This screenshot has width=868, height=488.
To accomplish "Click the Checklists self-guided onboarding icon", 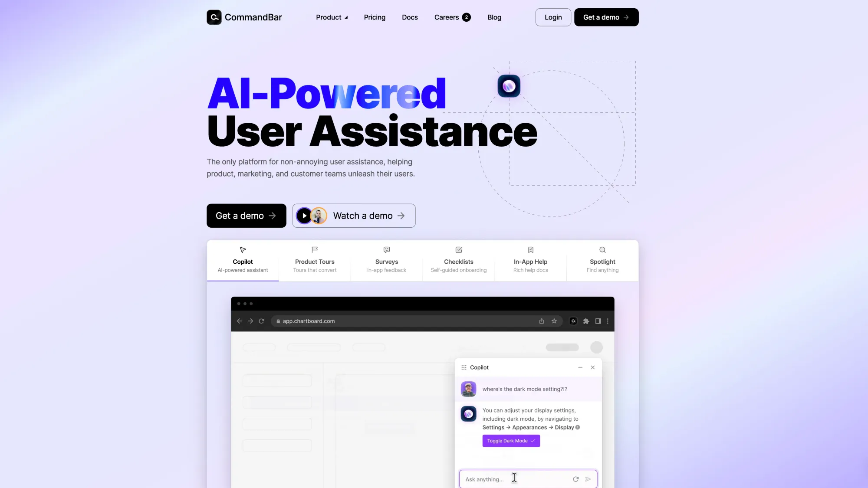I will [x=458, y=250].
